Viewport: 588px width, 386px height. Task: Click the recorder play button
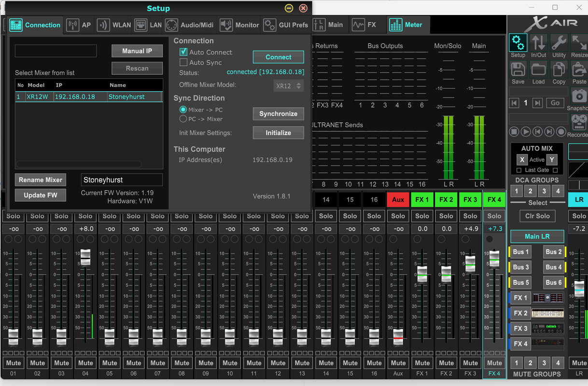(x=526, y=131)
